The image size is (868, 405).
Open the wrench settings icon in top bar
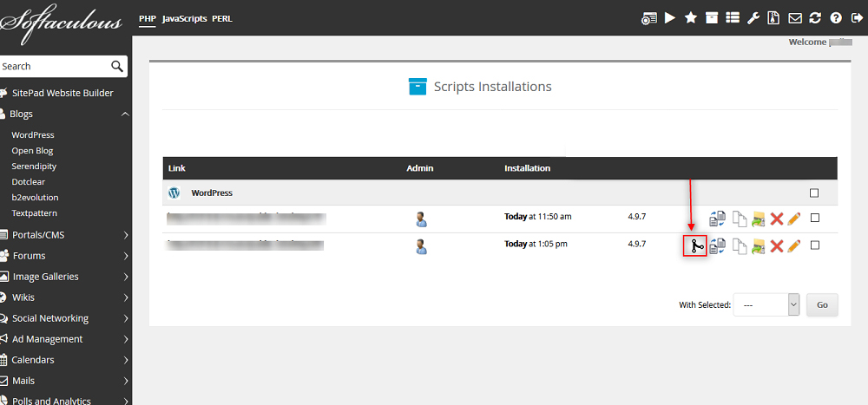coord(753,18)
